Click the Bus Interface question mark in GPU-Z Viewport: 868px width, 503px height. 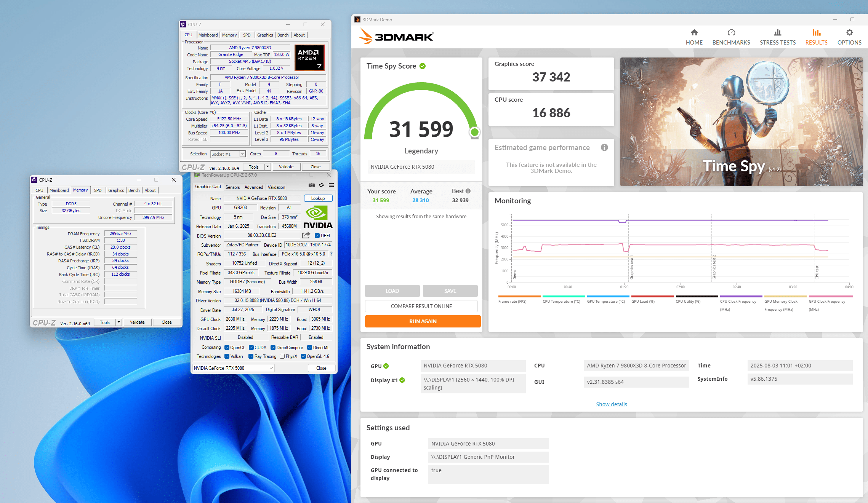click(331, 254)
